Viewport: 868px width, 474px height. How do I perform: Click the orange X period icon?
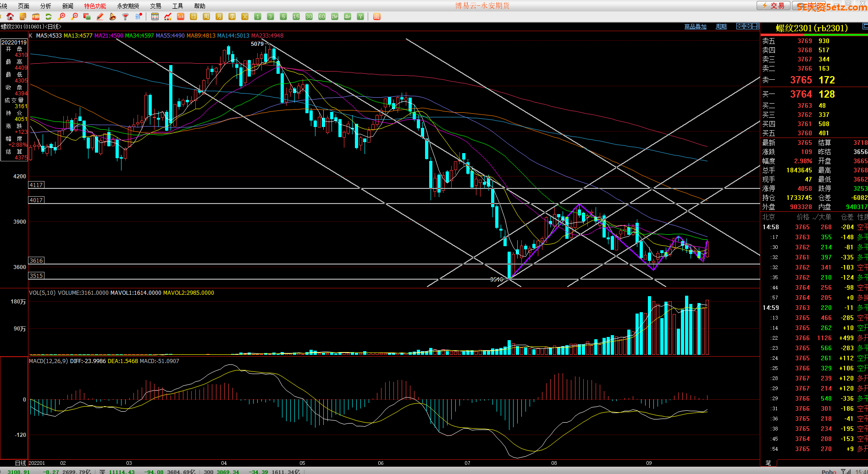click(x=245, y=17)
